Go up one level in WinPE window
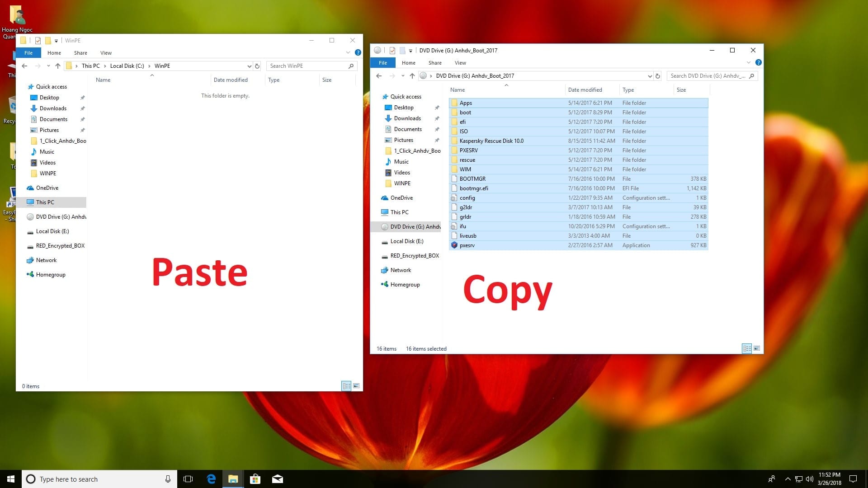Viewport: 868px width, 488px height. point(58,66)
